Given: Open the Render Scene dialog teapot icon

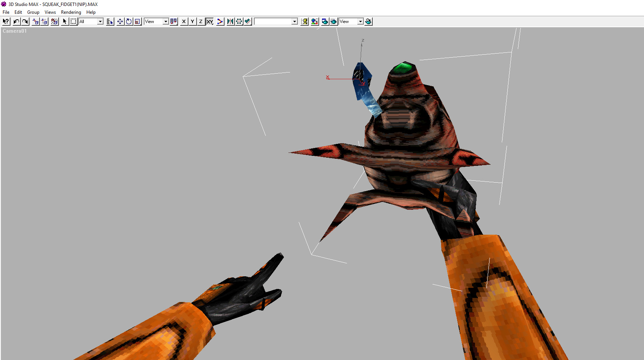Looking at the screenshot, I should click(x=325, y=21).
